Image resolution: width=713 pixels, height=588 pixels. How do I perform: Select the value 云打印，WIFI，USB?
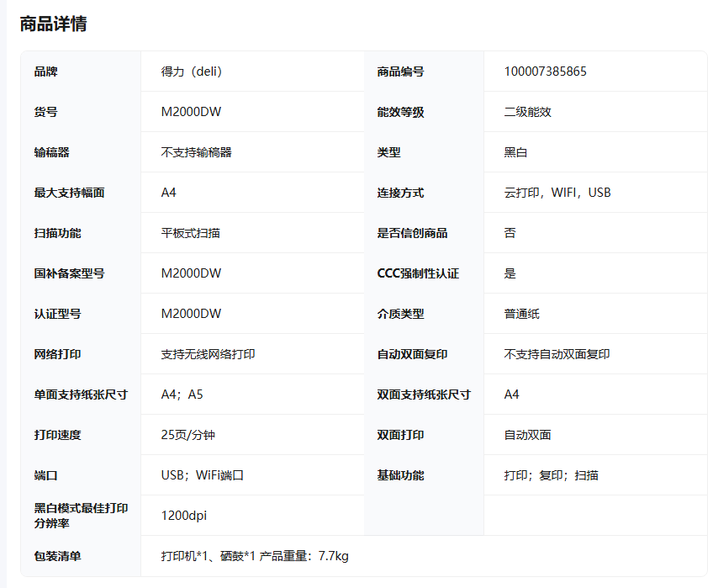coord(557,193)
